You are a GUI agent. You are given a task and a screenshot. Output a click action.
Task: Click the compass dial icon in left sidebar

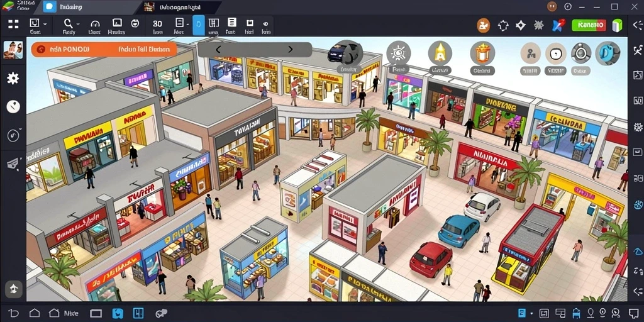(x=13, y=136)
